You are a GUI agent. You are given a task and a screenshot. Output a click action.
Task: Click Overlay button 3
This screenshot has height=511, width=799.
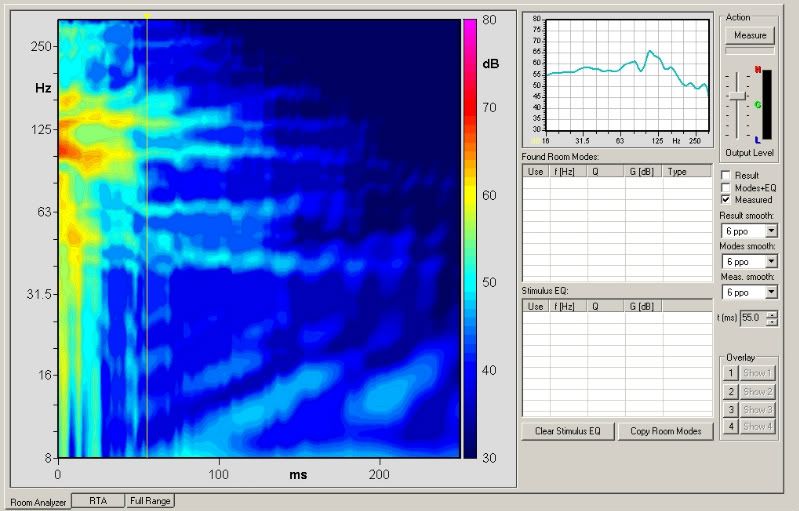point(730,409)
